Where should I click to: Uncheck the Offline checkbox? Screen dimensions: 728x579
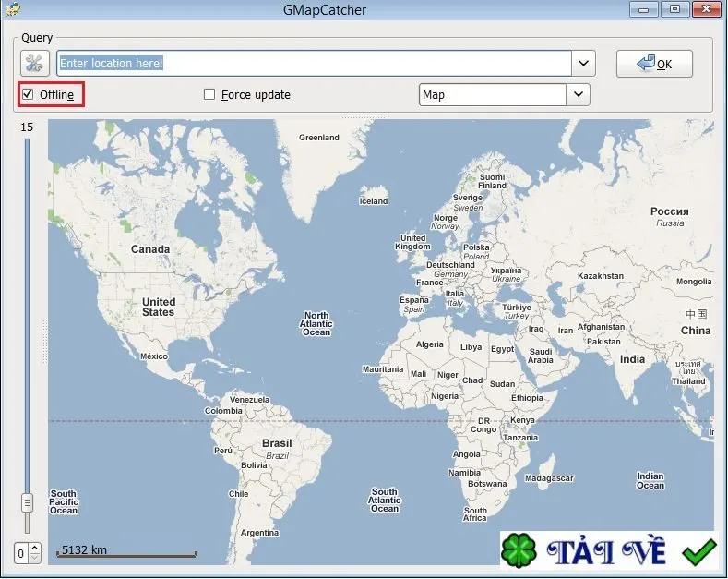click(28, 94)
